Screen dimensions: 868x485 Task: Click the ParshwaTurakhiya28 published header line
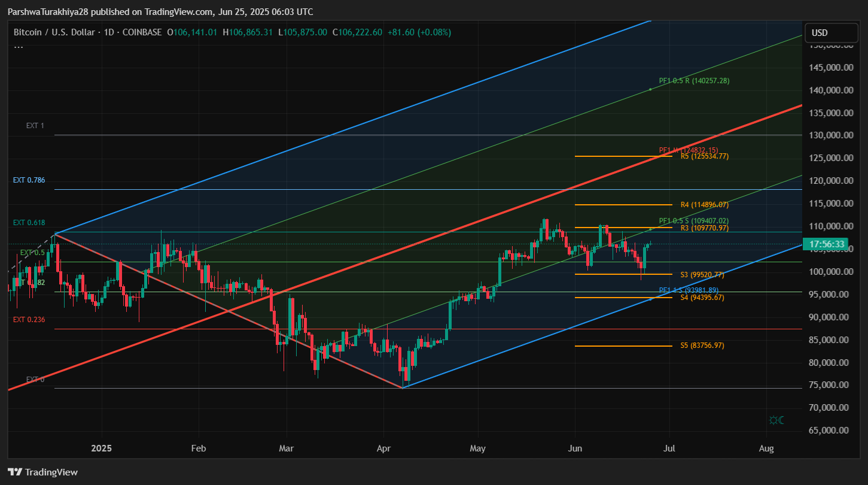pos(160,12)
